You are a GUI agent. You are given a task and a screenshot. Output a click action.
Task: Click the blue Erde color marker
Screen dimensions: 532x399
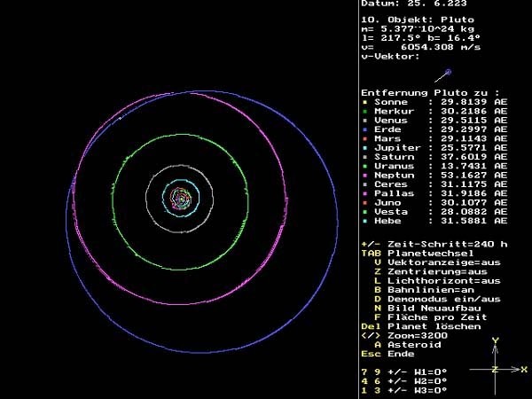(x=364, y=129)
